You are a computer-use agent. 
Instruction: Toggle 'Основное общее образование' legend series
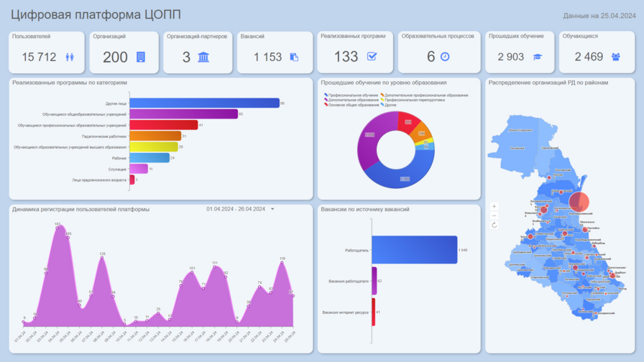[351, 105]
